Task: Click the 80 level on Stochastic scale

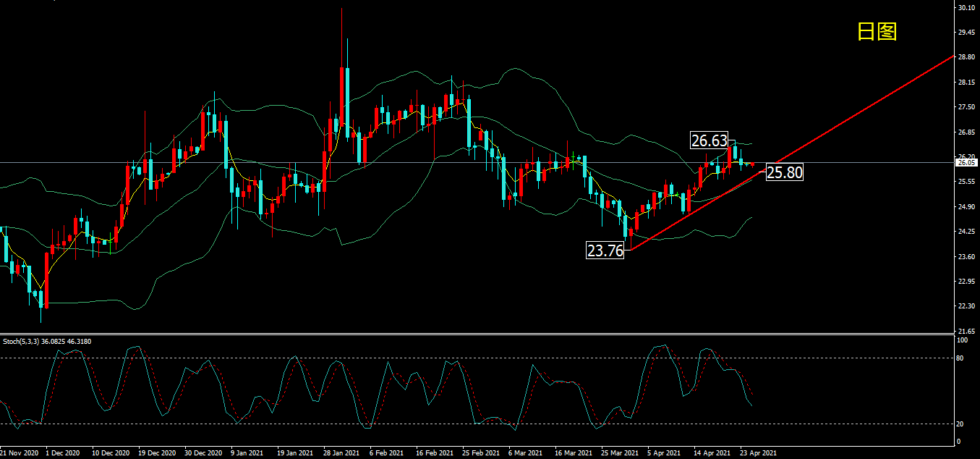Action: pyautogui.click(x=960, y=358)
